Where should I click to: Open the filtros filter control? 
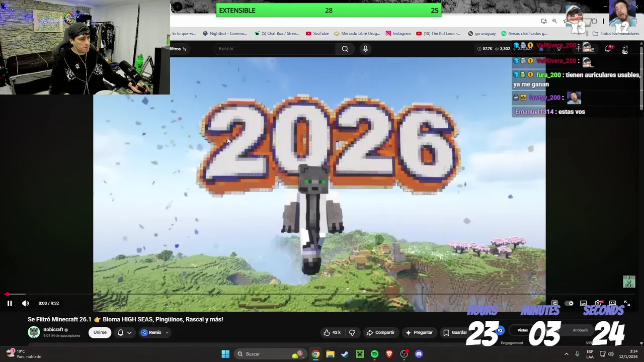click(x=178, y=49)
